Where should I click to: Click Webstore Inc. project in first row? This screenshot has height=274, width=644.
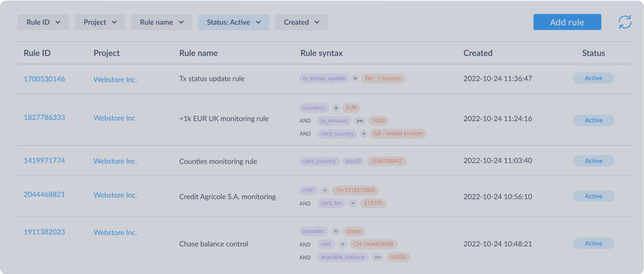click(115, 79)
